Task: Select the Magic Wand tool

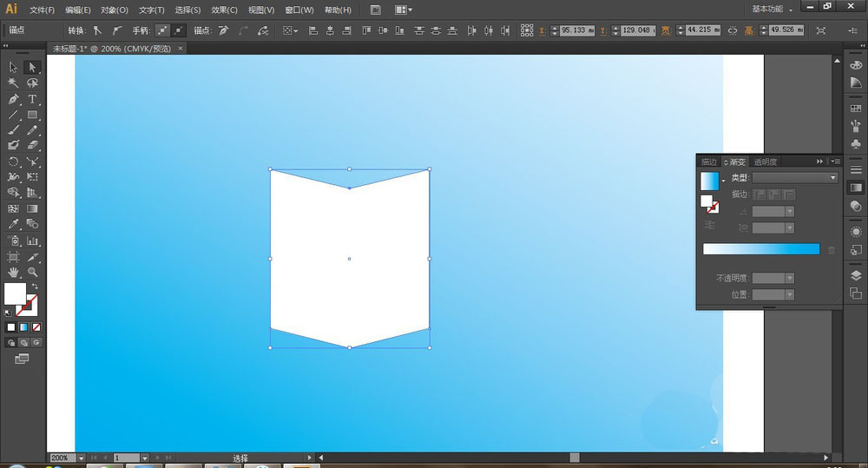Action: click(14, 83)
